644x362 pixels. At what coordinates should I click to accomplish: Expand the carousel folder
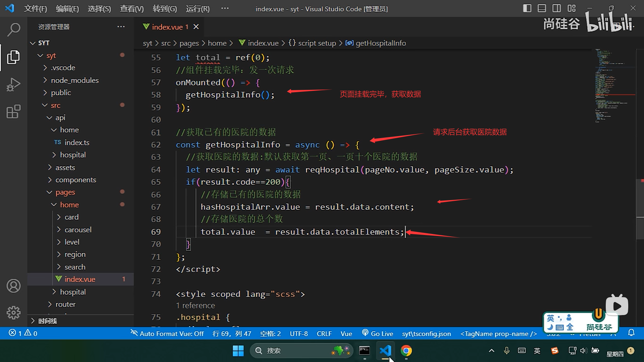coord(78,230)
